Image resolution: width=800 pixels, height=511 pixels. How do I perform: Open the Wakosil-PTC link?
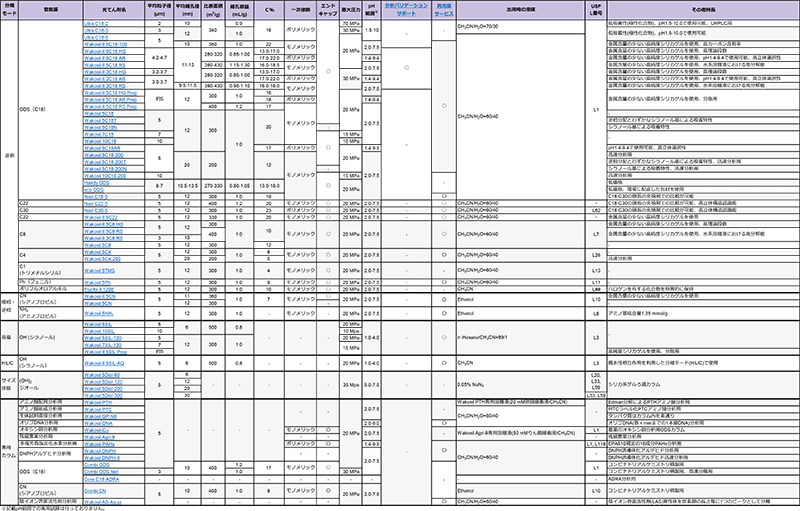(98, 410)
